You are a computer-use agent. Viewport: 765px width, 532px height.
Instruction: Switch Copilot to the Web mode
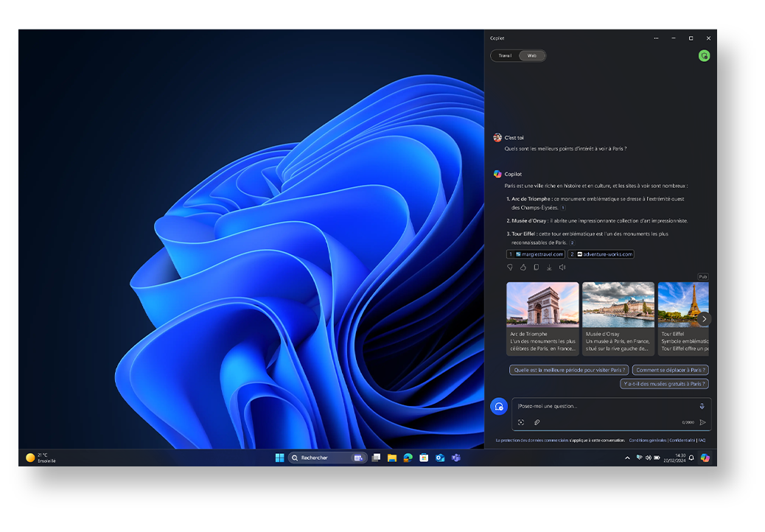(x=532, y=55)
